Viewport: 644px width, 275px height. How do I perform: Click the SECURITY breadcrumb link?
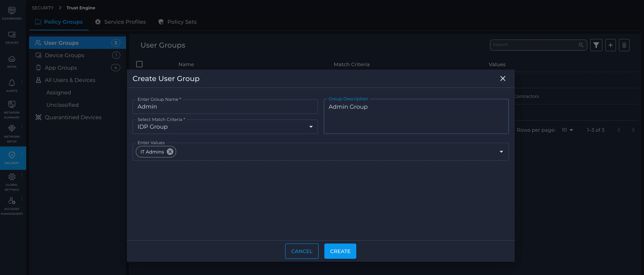(x=43, y=8)
